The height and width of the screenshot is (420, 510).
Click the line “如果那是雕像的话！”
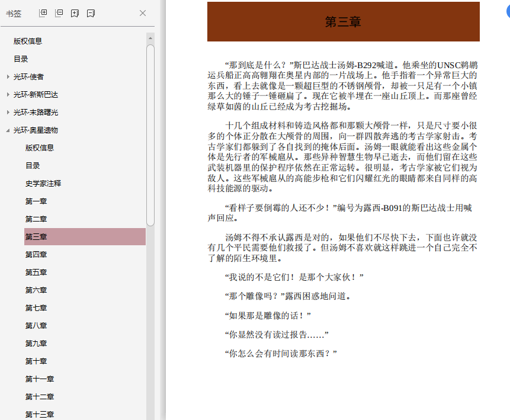[268, 315]
